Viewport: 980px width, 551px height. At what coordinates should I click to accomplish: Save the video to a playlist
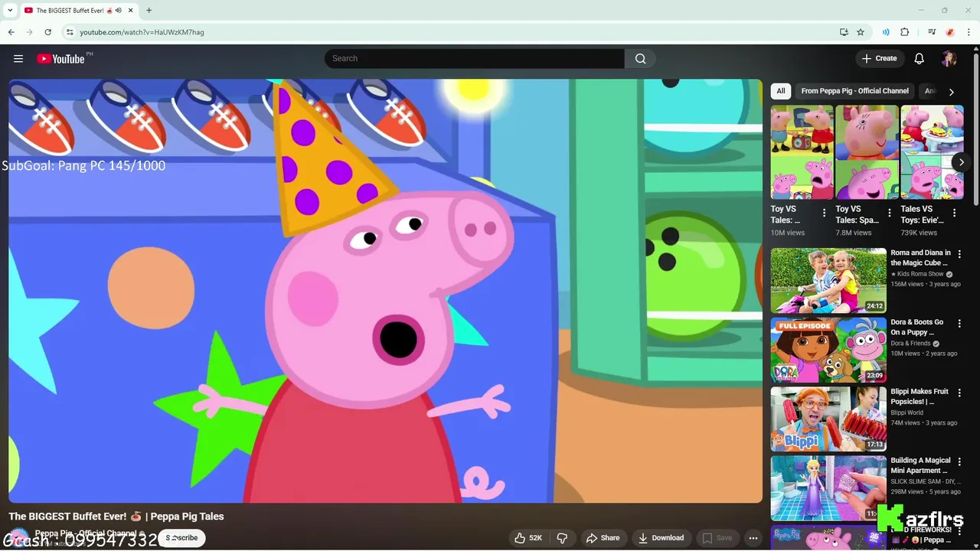point(717,538)
